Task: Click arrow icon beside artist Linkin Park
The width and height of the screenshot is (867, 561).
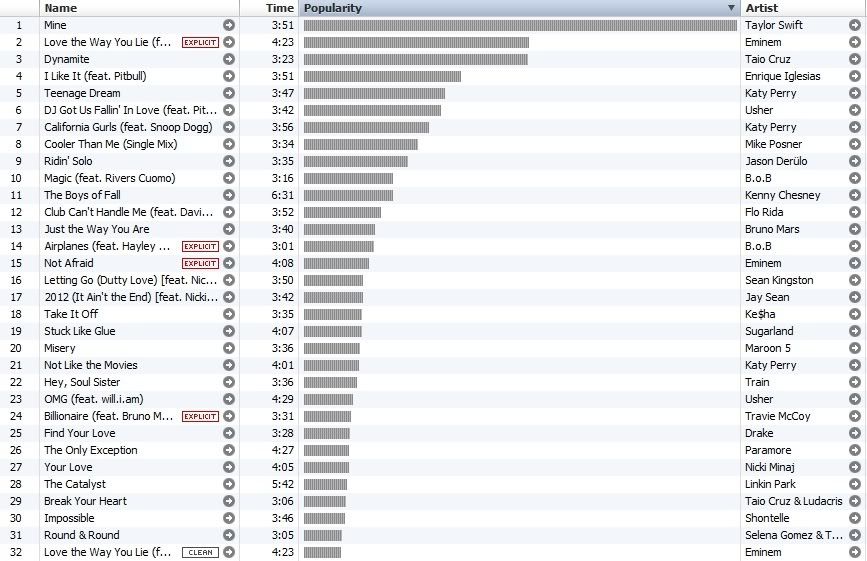Action: click(x=853, y=484)
